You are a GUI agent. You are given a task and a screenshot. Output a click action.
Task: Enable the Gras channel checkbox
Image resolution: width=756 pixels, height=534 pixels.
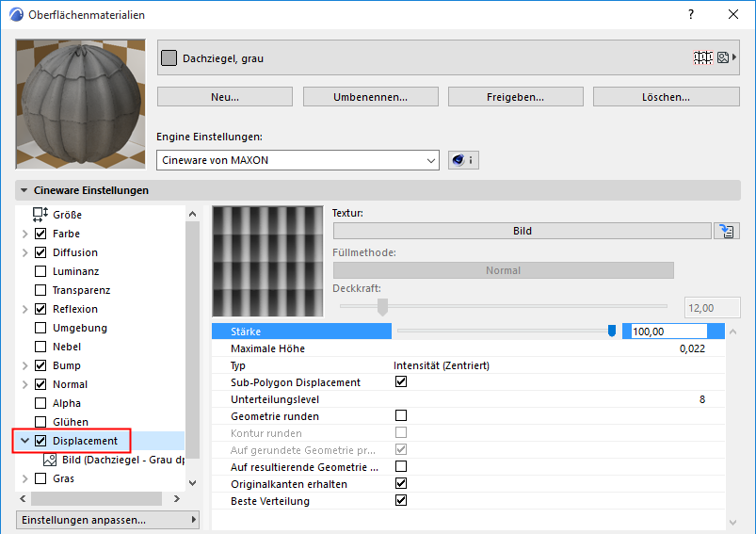pos(40,478)
